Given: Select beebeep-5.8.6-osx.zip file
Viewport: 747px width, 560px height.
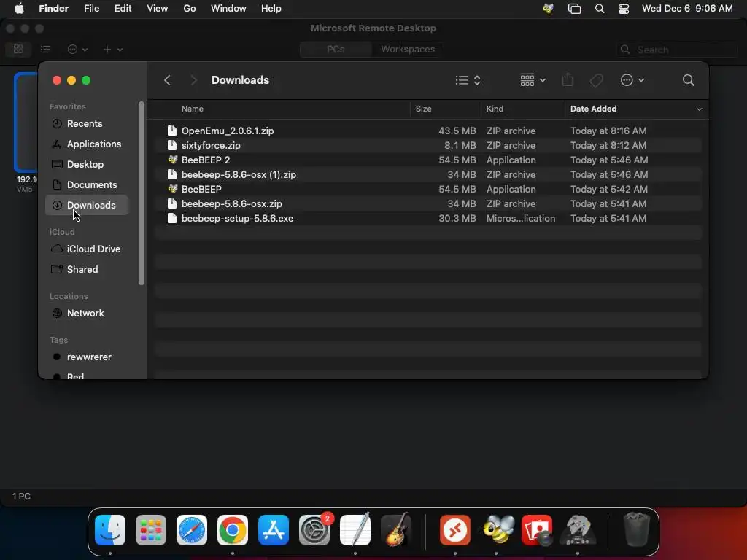Looking at the screenshot, I should coord(427,204).
